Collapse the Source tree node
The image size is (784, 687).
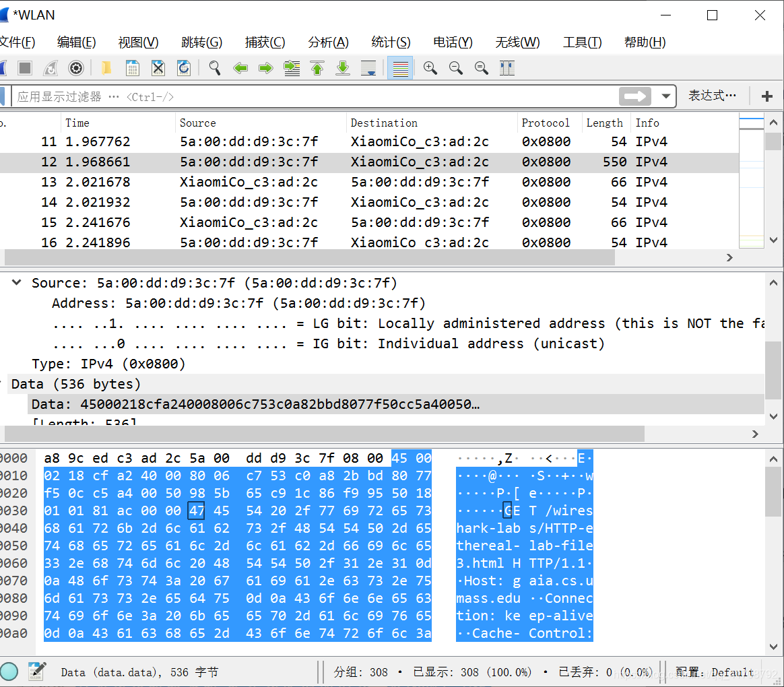pos(16,282)
